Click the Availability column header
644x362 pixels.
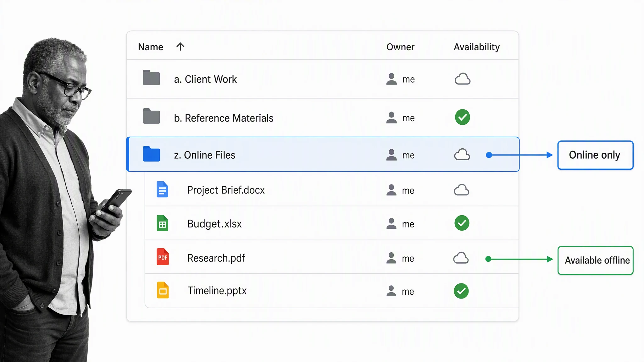476,47
